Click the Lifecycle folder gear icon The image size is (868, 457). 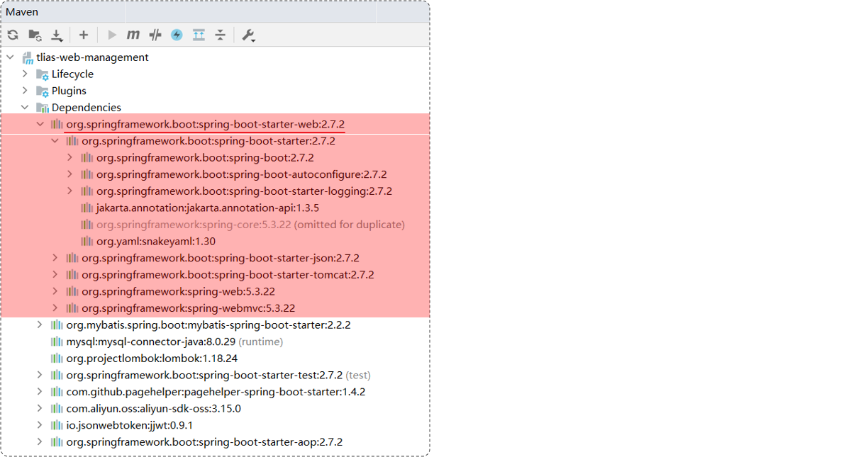point(43,74)
